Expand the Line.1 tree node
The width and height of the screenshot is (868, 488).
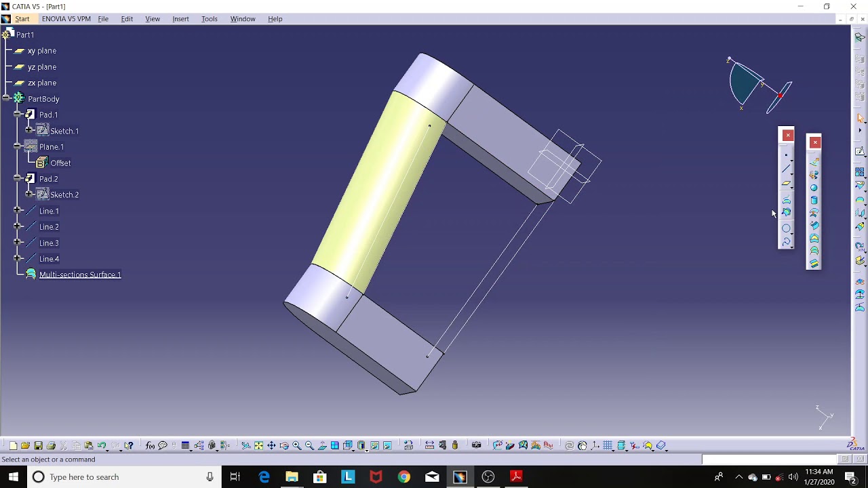18,211
